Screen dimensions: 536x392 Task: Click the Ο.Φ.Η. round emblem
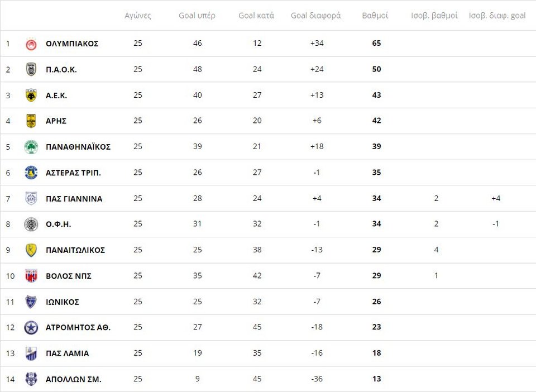click(x=31, y=224)
